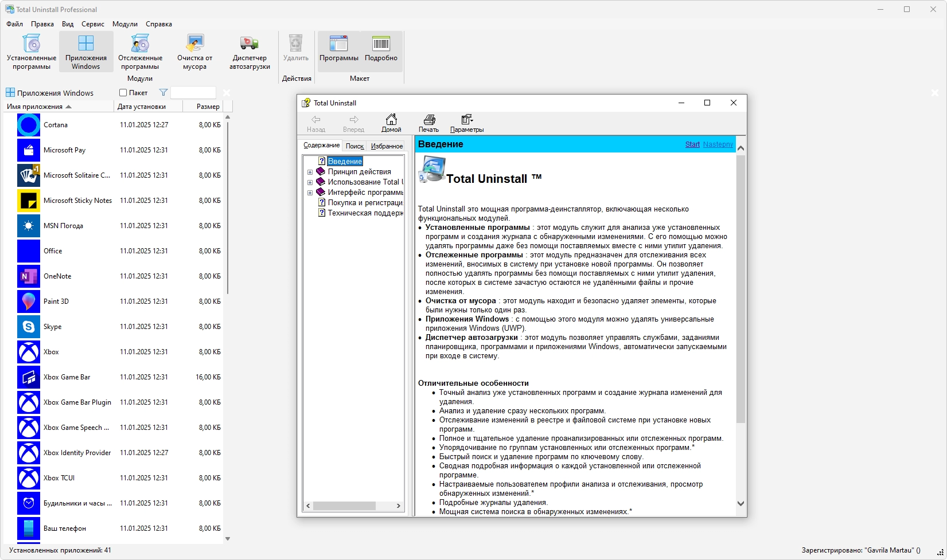Select the Отслеженные программы module icon
Screen dimensions: 947x560
pos(140,44)
